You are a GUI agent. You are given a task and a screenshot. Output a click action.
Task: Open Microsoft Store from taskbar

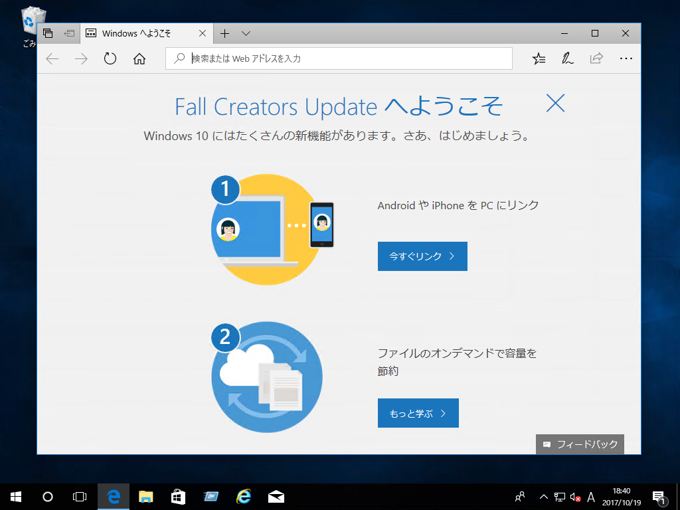178,497
